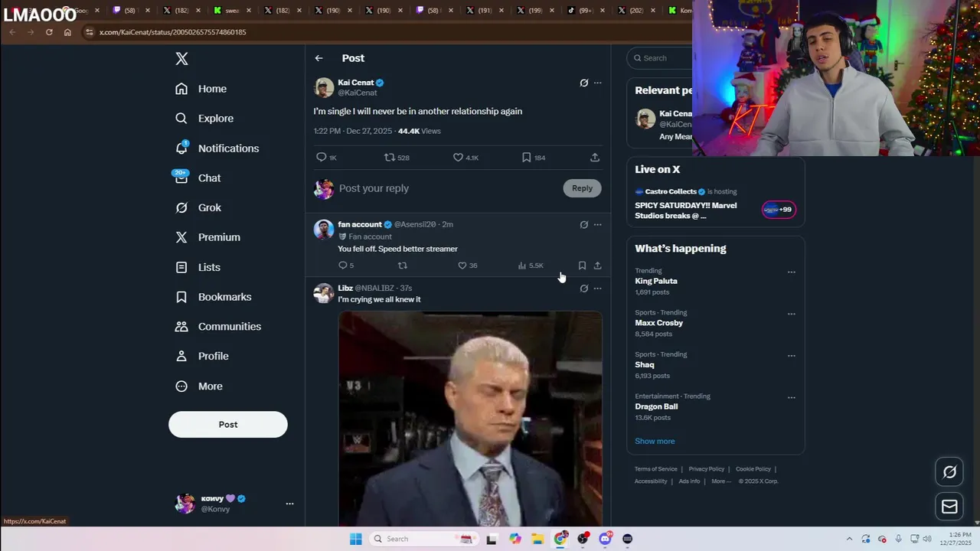Open more options on Kai Cenat's post

(598, 83)
